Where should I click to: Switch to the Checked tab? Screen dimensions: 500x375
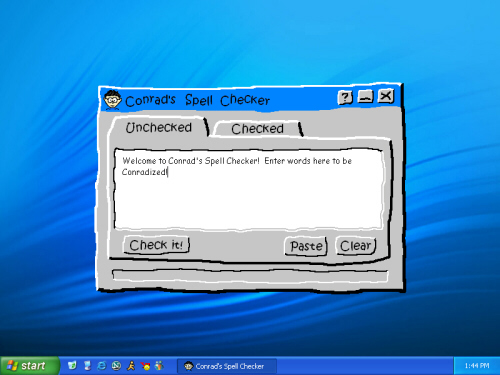(x=257, y=129)
